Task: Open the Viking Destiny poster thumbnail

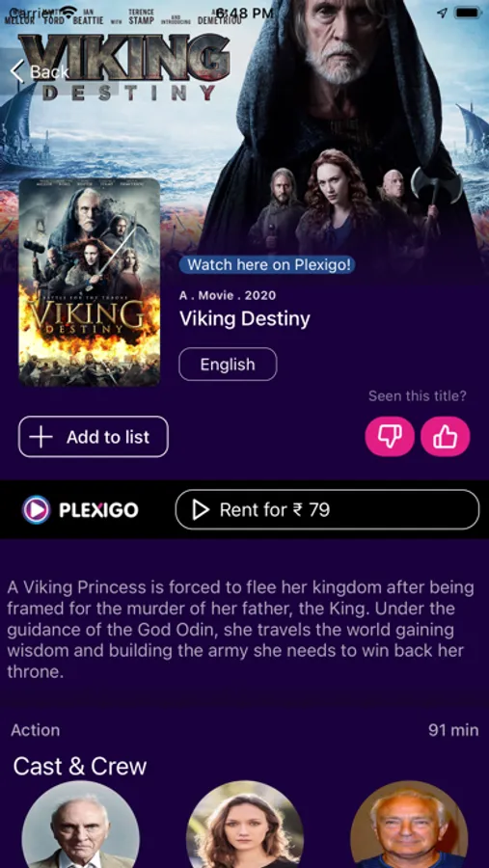Action: pyautogui.click(x=89, y=283)
